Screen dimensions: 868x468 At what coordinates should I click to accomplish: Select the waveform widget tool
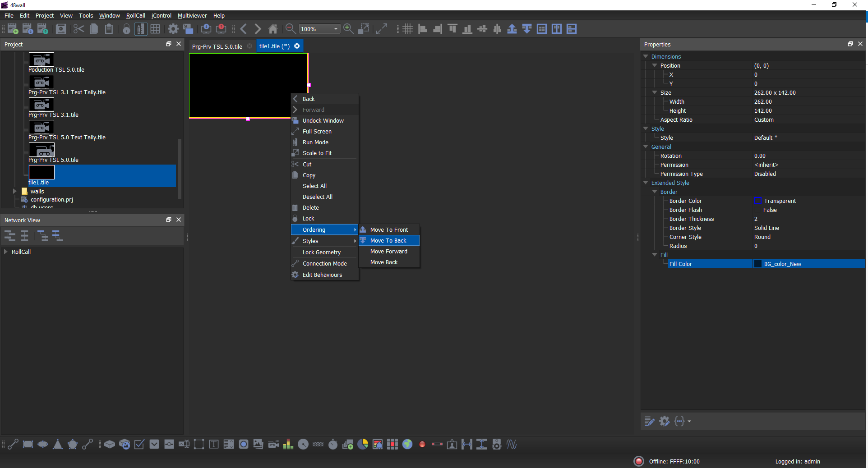512,444
